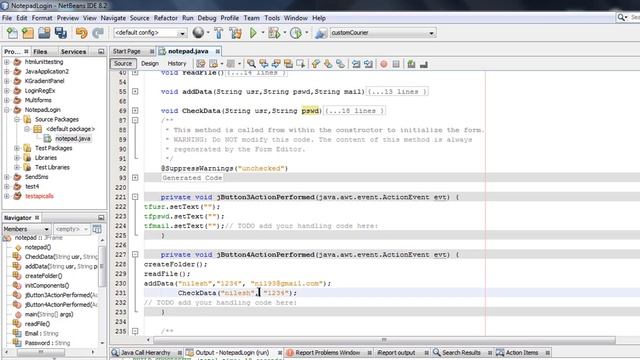
Task: Click the editor horizontal scrollbar
Action: point(384,340)
